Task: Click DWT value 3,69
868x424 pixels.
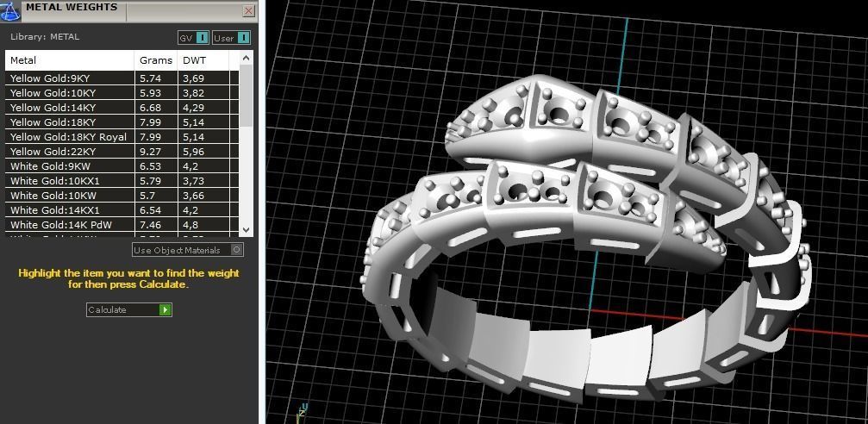Action: (194, 78)
